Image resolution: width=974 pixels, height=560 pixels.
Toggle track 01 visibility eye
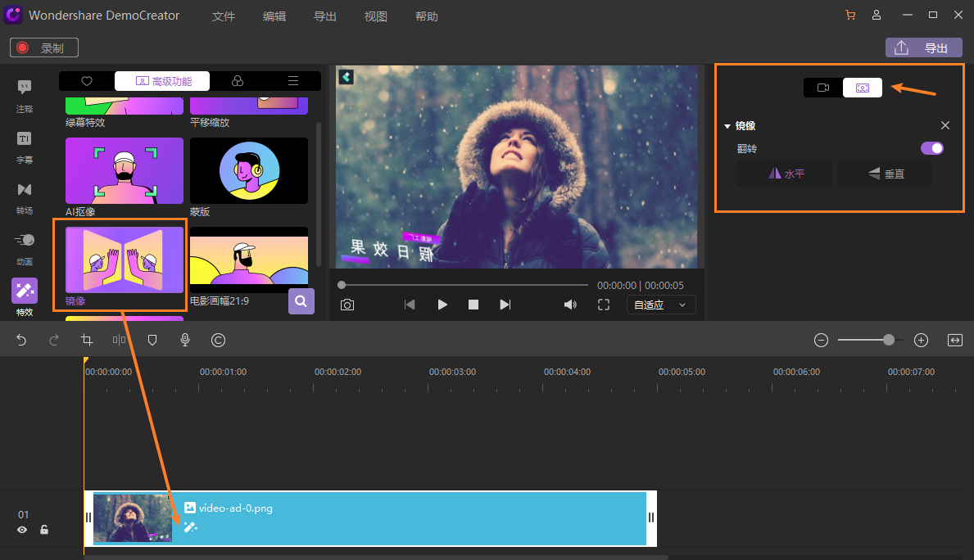[22, 530]
